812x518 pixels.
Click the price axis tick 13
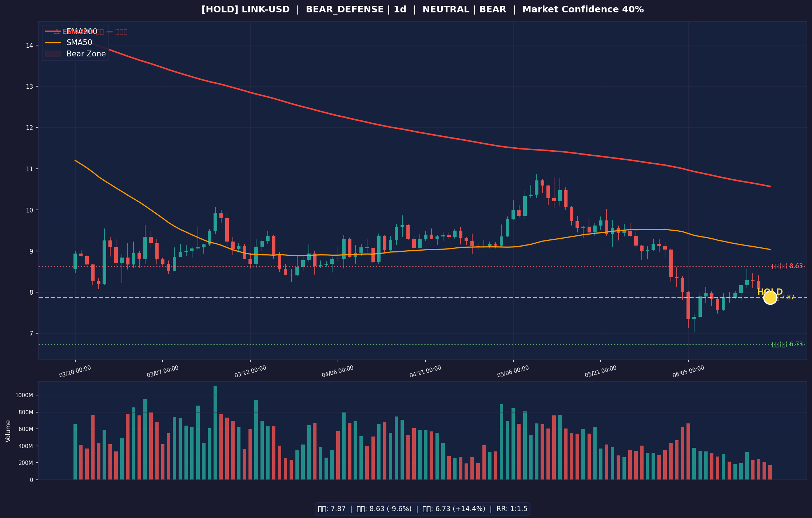tap(29, 87)
